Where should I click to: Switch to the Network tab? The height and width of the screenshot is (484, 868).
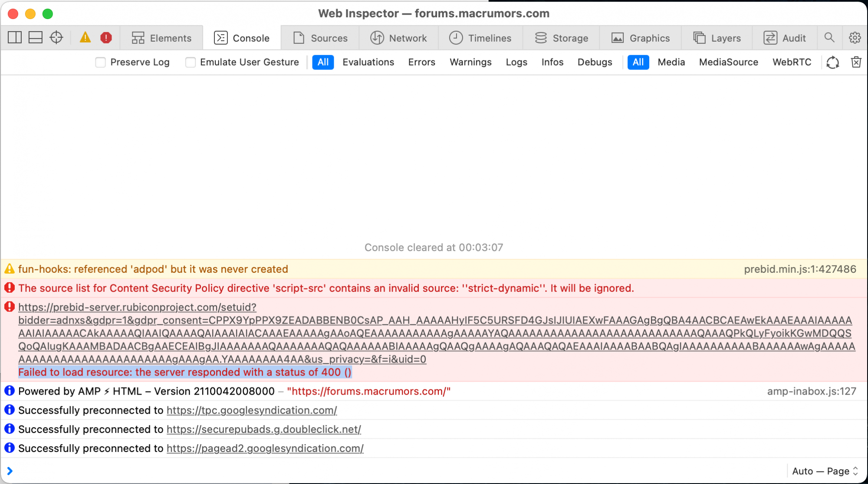coord(398,38)
